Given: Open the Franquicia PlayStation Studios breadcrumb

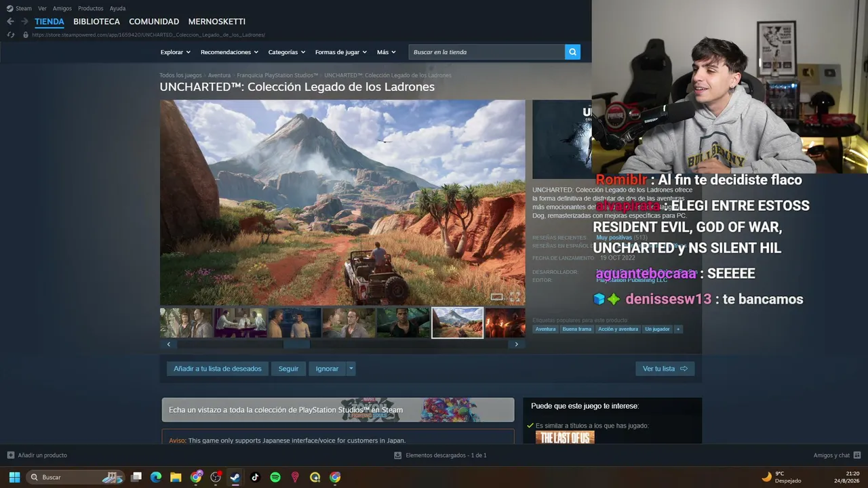Looking at the screenshot, I should coord(277,75).
